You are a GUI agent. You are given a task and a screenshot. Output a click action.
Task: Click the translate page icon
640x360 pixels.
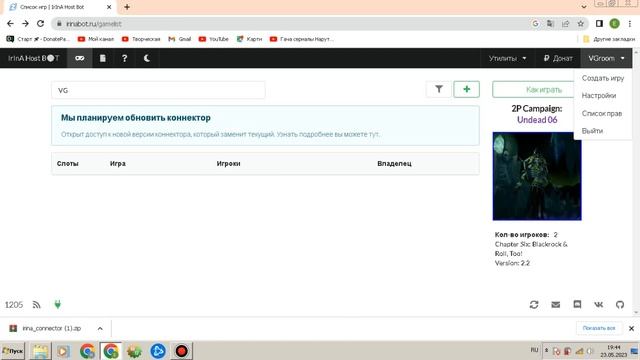[550, 24]
